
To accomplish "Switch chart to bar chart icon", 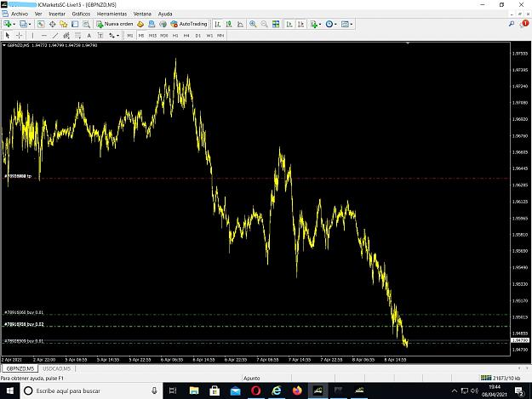I will 218,24.
